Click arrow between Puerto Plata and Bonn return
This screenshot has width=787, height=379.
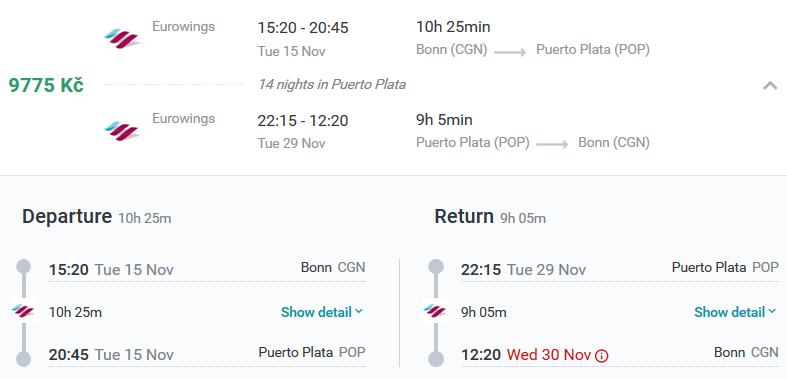pos(553,145)
